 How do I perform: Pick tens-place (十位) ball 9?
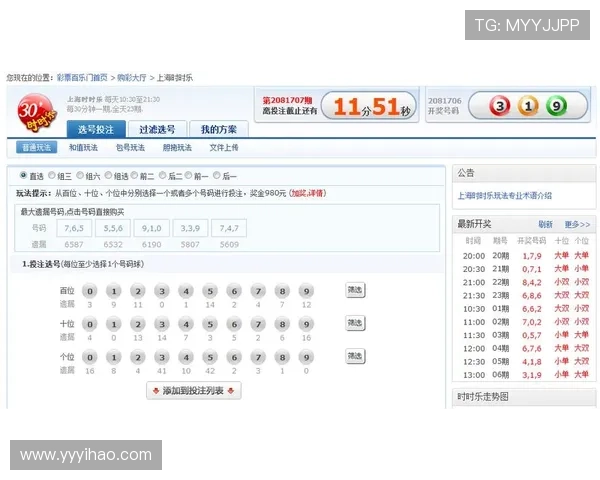click(306, 324)
